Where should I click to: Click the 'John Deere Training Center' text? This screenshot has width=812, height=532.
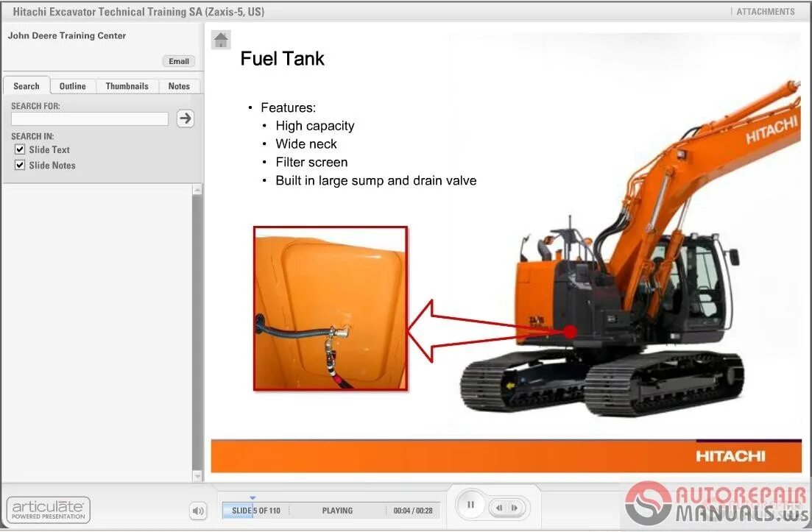(x=67, y=36)
